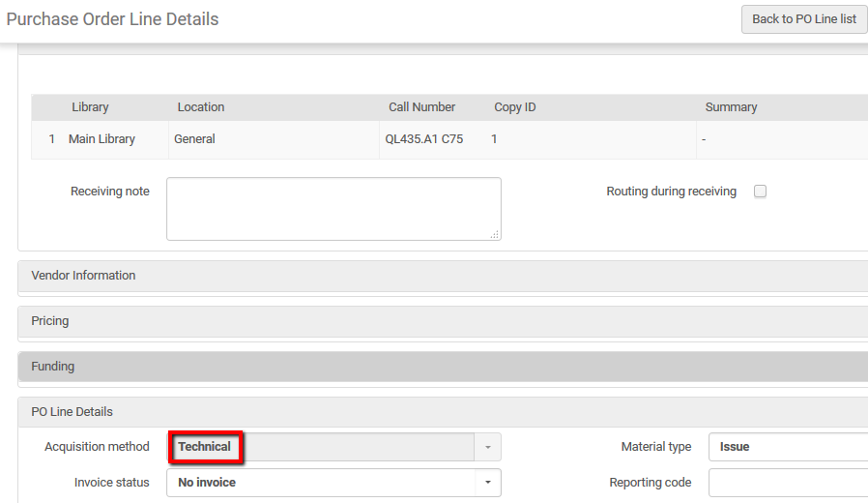Click the General location cell

click(194, 139)
